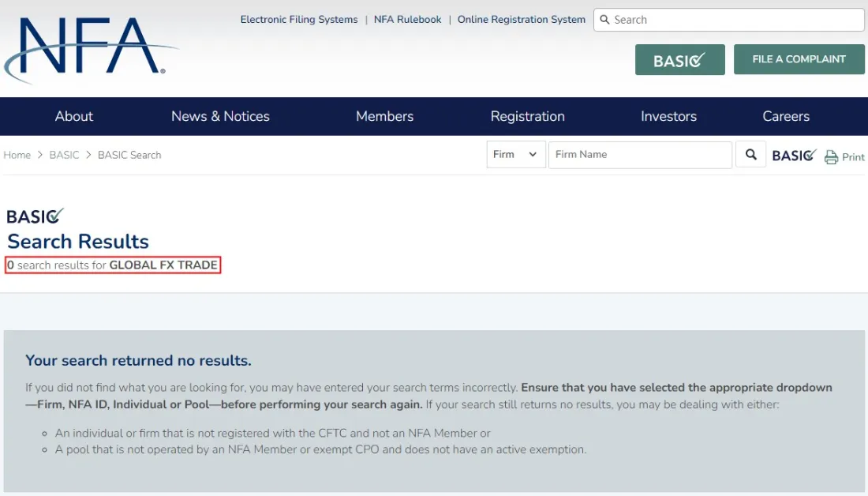
Task: Open the File a Complaint page
Action: coord(799,59)
